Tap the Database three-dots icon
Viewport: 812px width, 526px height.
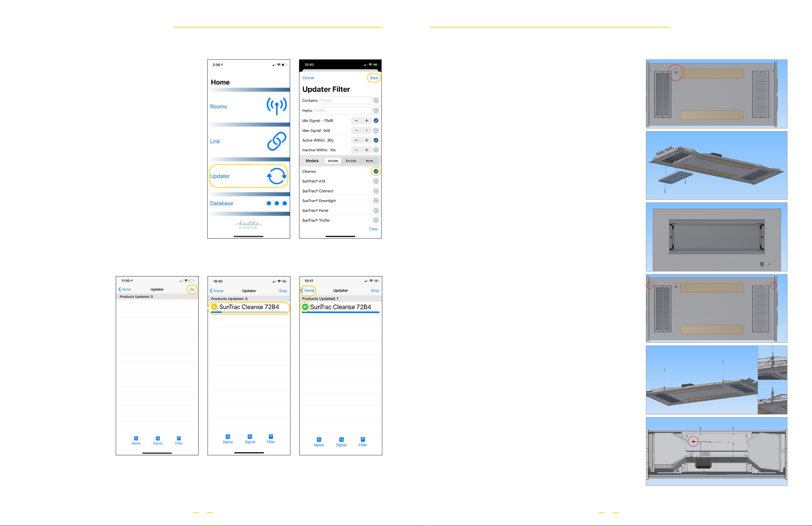276,203
